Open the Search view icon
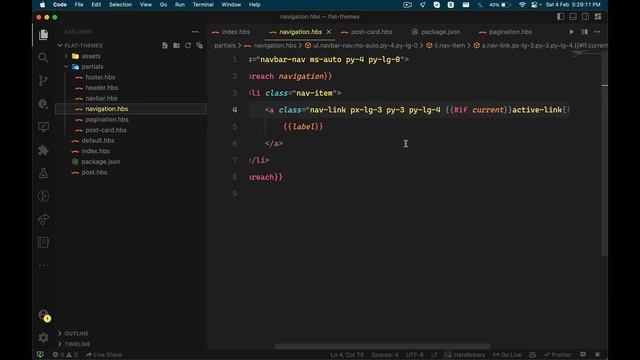 pos(43,58)
